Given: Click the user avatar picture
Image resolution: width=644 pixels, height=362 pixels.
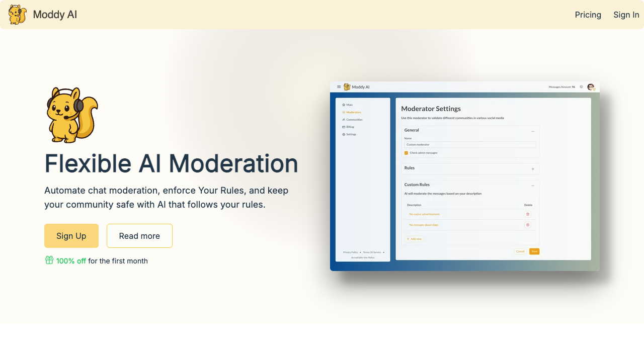Looking at the screenshot, I should (591, 87).
